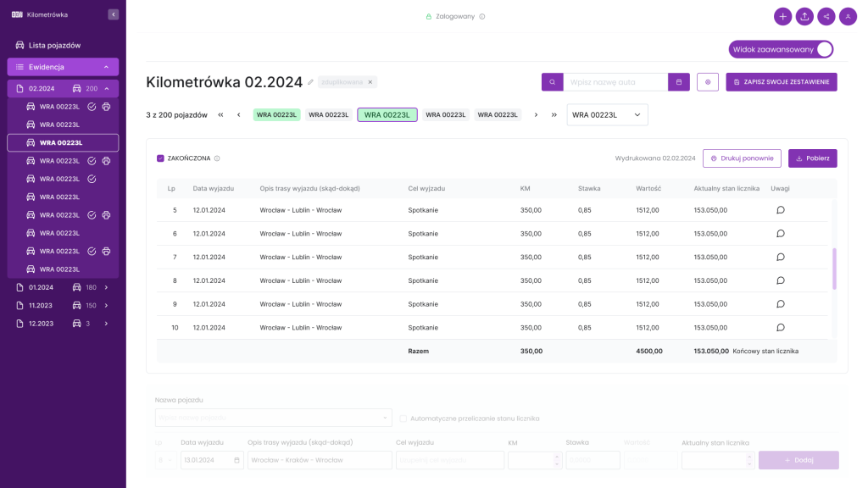Enable Automatyczne przeliczanie stanu licznika checkbox

click(x=403, y=419)
